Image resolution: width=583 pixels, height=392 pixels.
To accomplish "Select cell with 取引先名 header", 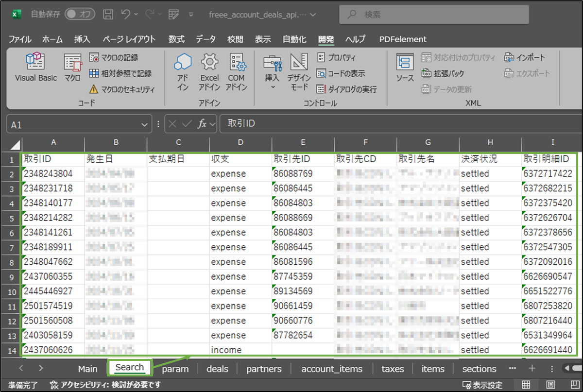I will pyautogui.click(x=428, y=159).
